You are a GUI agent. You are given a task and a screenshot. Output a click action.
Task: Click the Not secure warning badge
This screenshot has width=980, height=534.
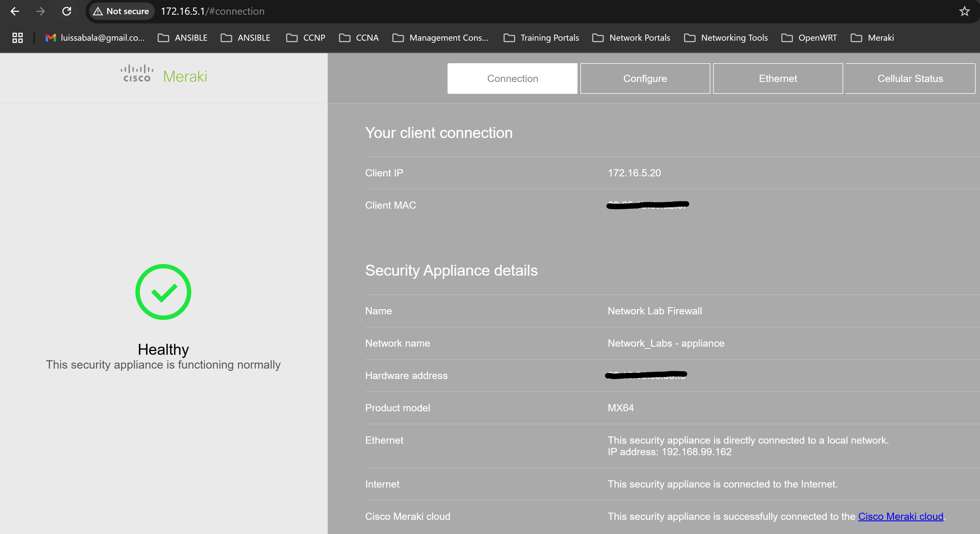point(121,12)
